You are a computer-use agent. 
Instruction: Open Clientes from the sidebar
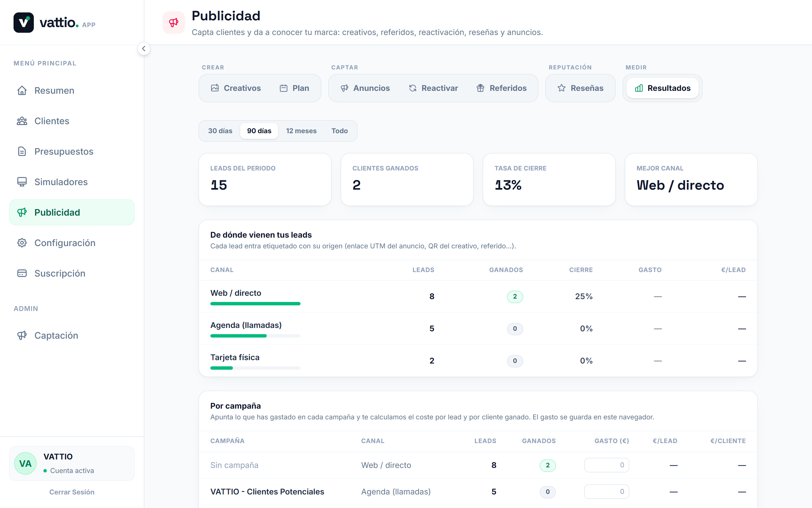pyautogui.click(x=72, y=121)
